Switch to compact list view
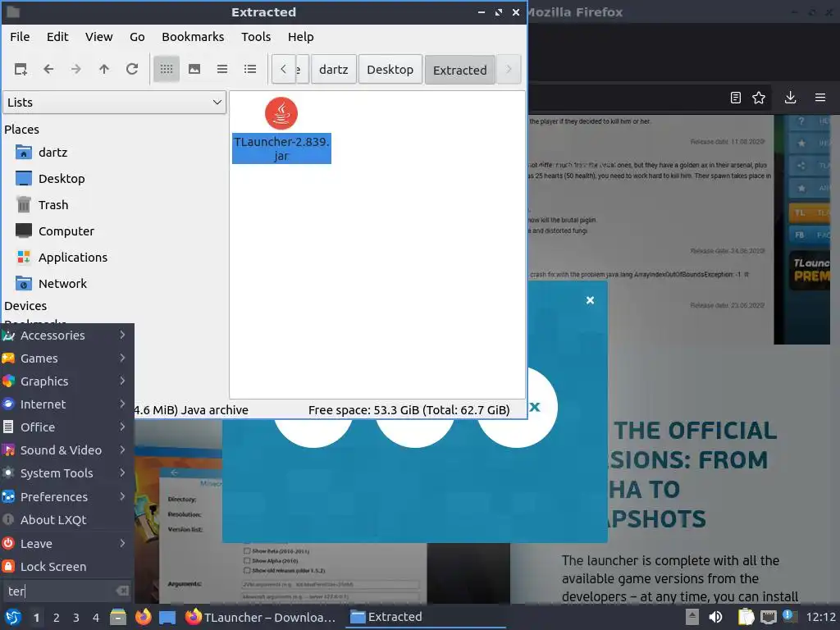Viewport: 840px width, 630px height. (222, 69)
